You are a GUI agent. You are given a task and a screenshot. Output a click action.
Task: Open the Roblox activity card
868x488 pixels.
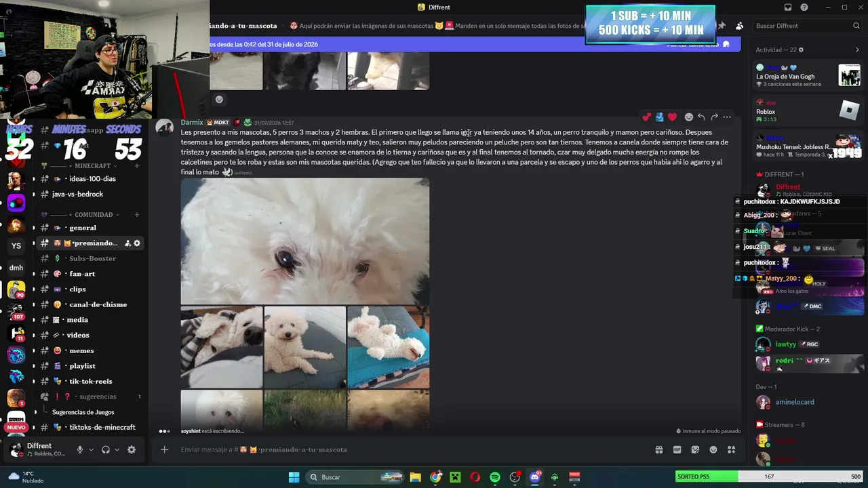808,110
